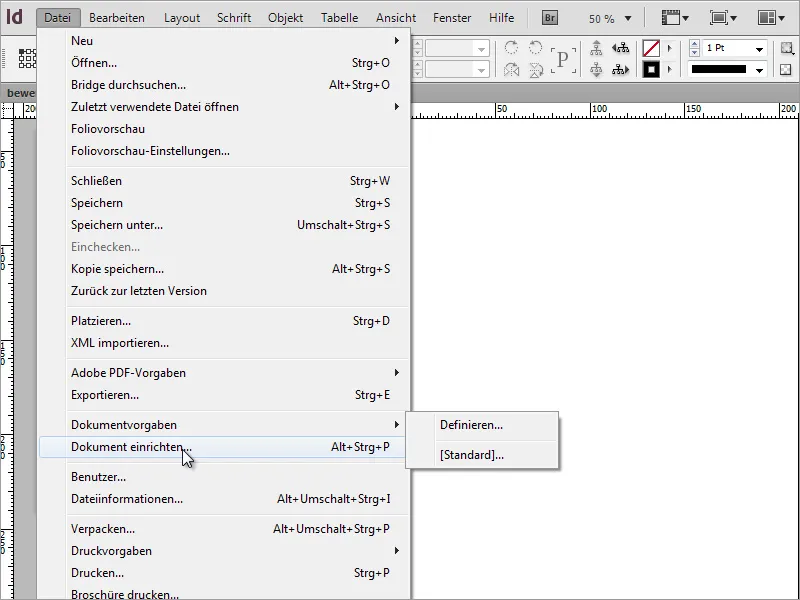Choose Bridge durchsuchen...

223,85
